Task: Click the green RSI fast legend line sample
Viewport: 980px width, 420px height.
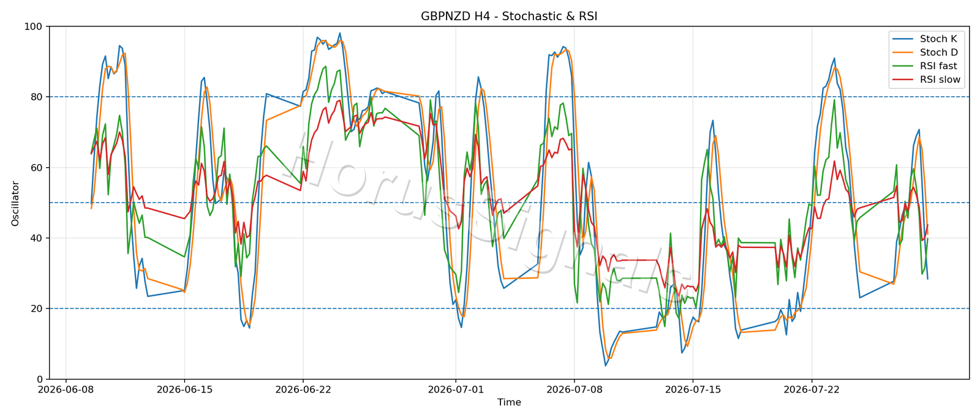Action: click(904, 66)
